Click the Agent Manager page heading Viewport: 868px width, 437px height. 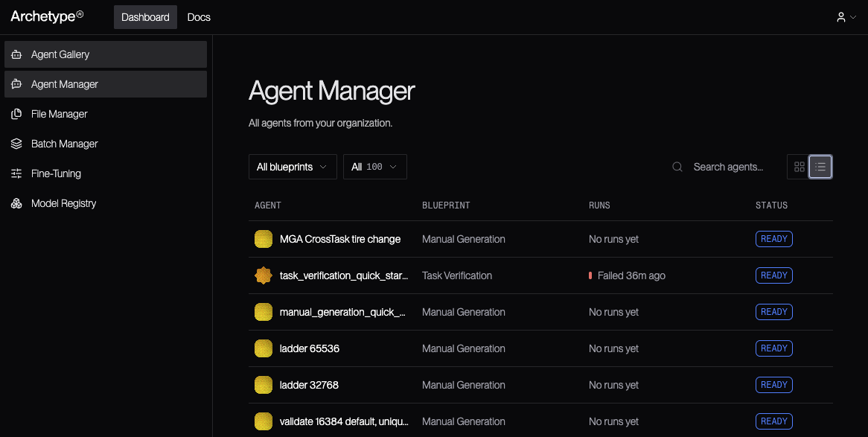tap(331, 91)
